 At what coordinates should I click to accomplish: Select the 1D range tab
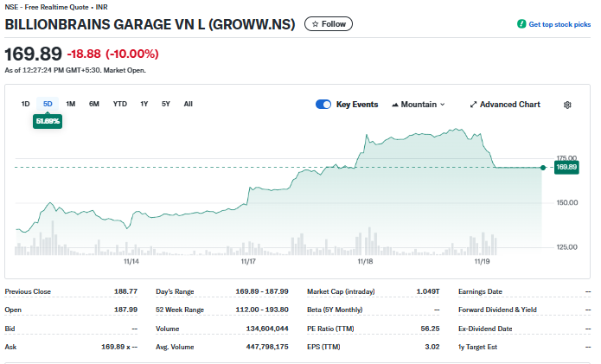[25, 104]
